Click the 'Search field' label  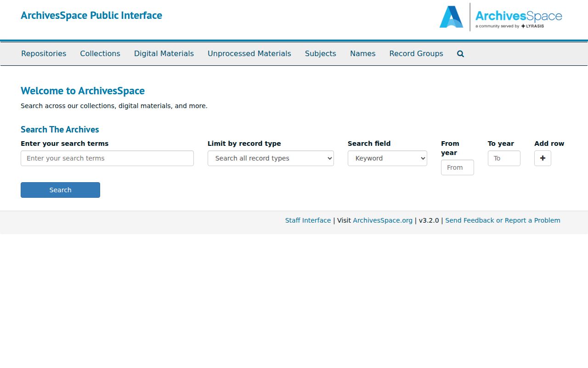point(369,144)
